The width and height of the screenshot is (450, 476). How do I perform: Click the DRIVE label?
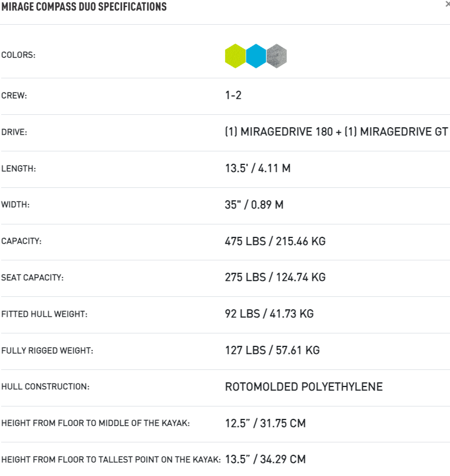tap(14, 132)
